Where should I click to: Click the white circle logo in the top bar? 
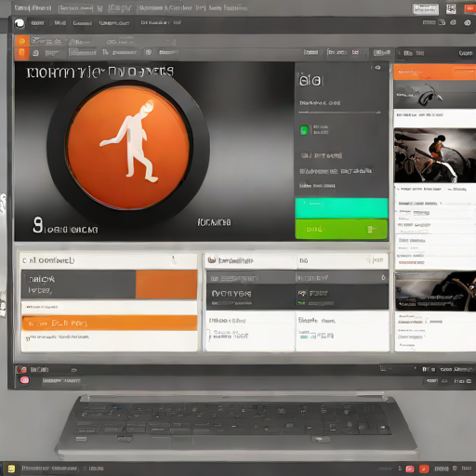tap(20, 23)
